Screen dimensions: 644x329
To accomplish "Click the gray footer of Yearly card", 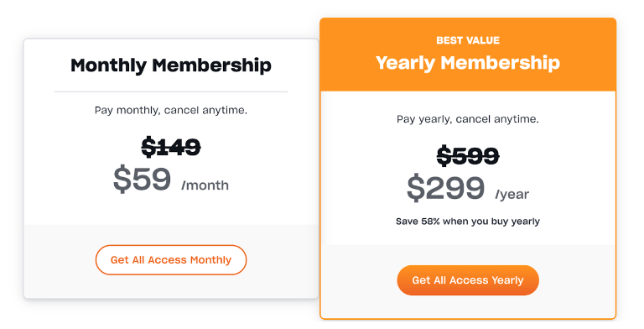I will tap(468, 281).
